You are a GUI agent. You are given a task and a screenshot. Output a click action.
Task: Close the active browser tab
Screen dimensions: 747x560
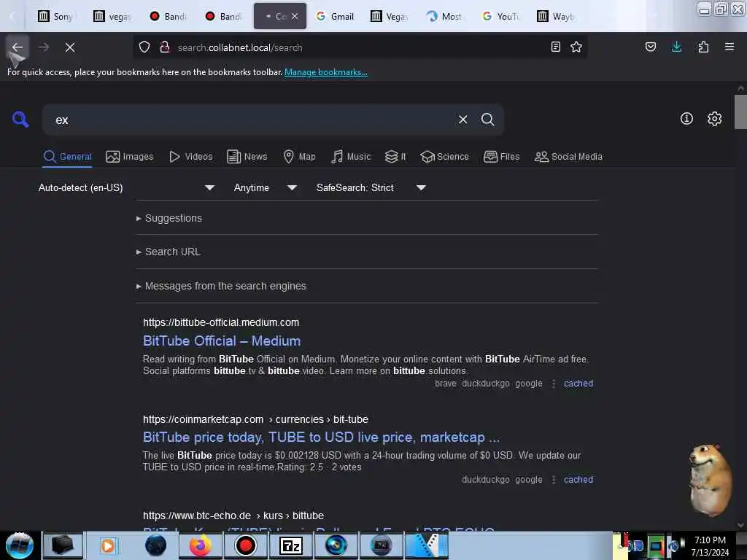point(295,16)
